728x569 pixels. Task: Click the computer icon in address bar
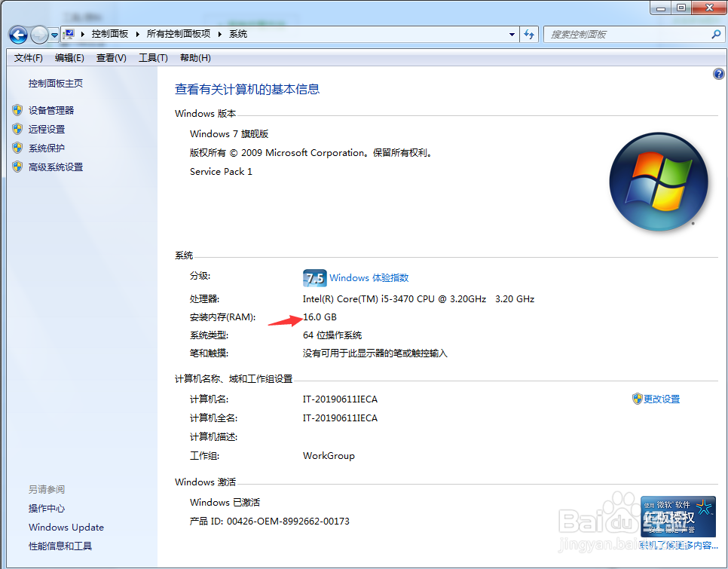69,34
